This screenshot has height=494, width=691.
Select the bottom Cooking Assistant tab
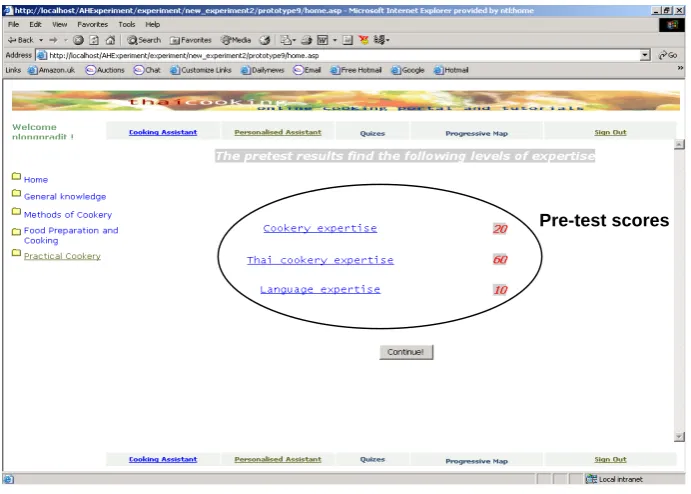163,459
